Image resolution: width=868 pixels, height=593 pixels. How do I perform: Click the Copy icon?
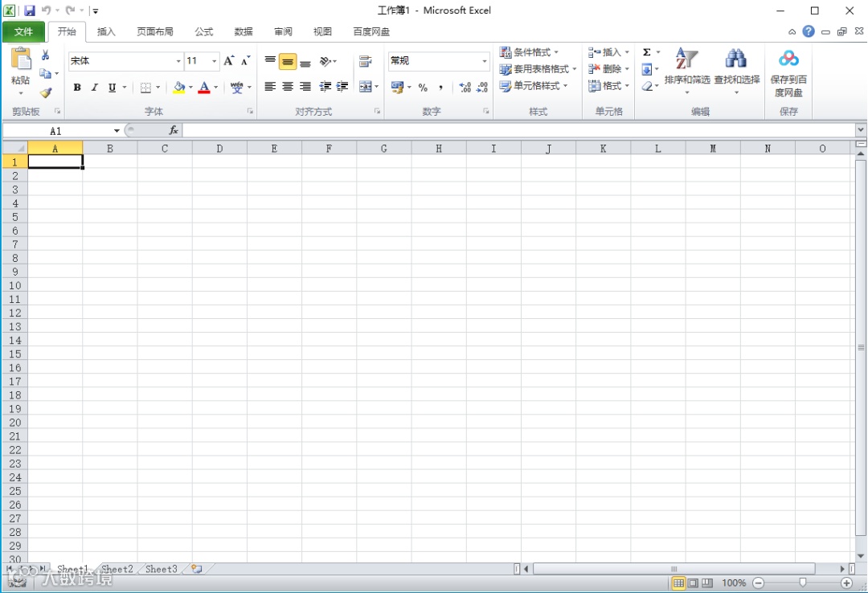point(45,73)
